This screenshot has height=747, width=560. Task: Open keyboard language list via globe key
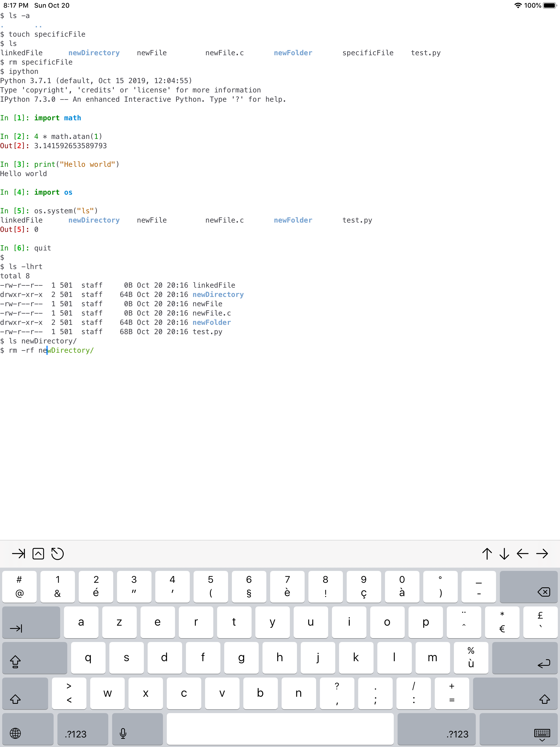(28, 729)
